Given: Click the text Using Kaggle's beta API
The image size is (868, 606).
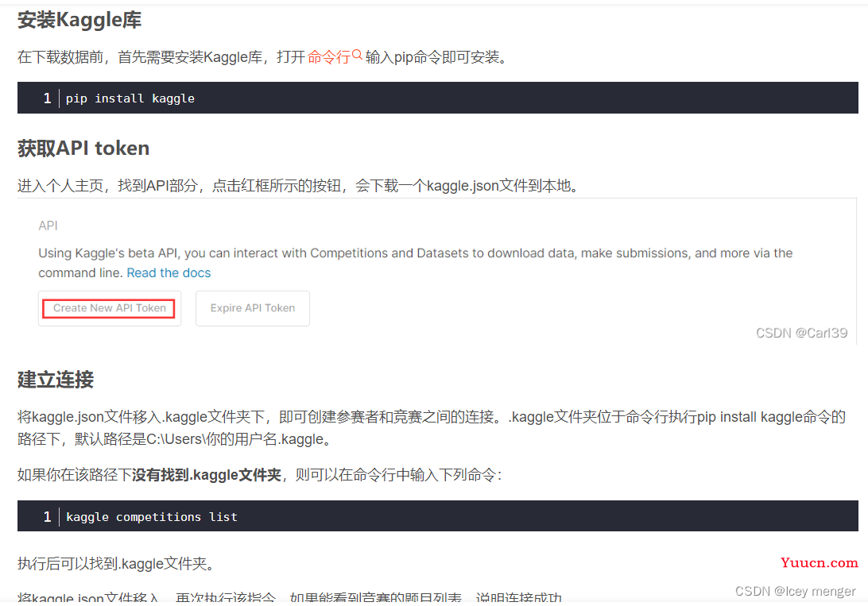Looking at the screenshot, I should tap(108, 253).
